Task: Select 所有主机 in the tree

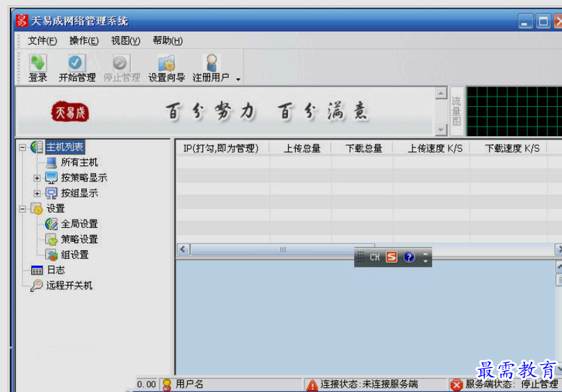Action: [79, 163]
